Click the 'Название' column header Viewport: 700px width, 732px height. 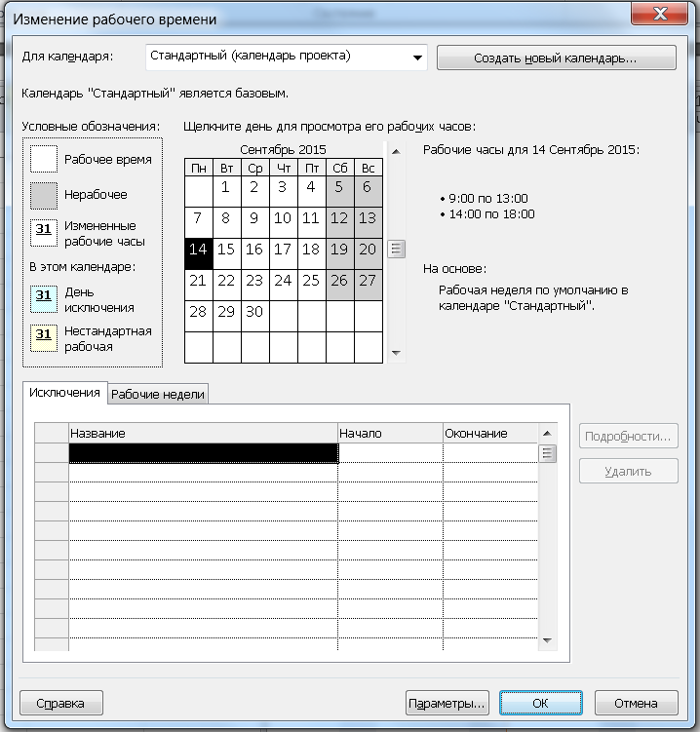(203, 433)
